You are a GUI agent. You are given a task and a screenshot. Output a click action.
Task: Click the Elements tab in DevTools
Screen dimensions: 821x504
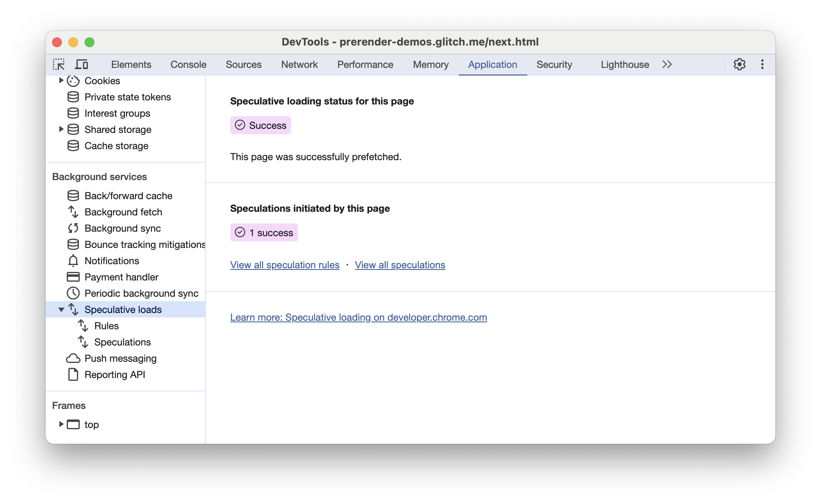130,65
